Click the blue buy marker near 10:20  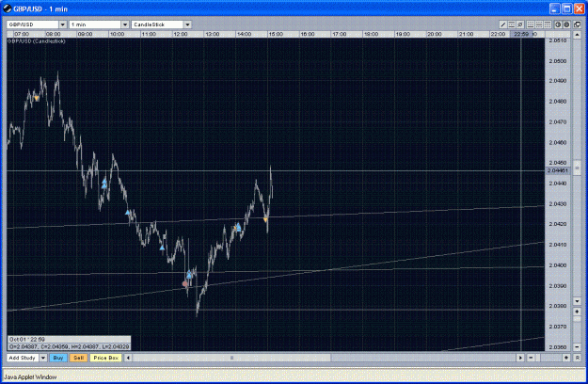[x=128, y=213]
